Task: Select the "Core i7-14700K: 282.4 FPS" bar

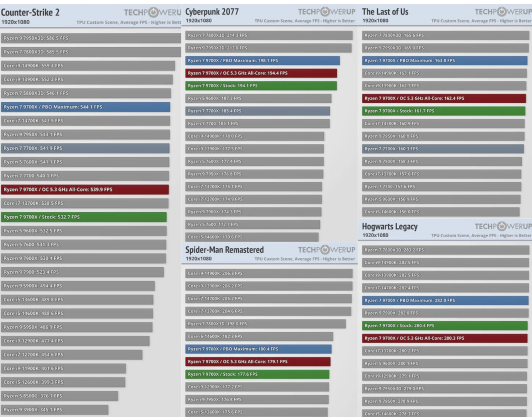Action: coord(445,288)
